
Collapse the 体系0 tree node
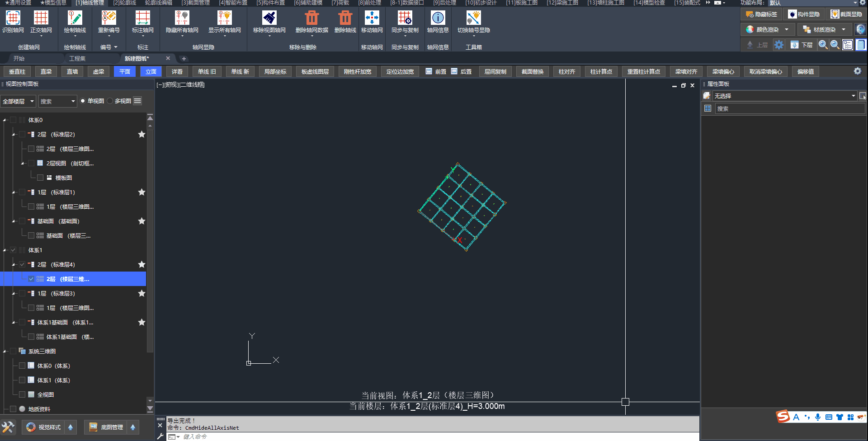pyautogui.click(x=5, y=120)
